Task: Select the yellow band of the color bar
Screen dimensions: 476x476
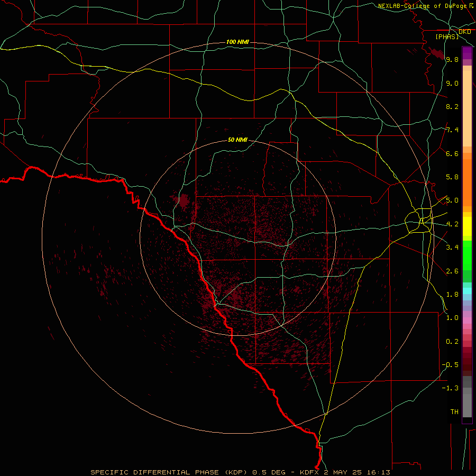Action: 467,226
